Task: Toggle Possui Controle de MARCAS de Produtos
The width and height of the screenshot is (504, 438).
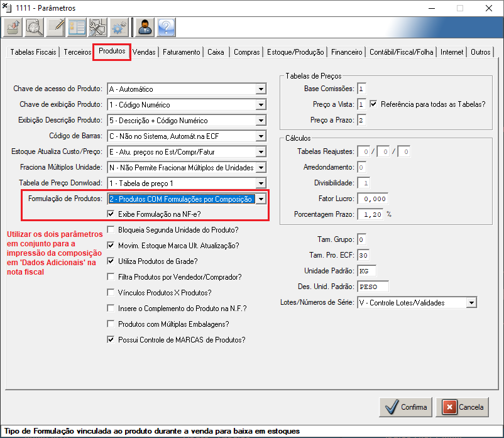Action: tap(111, 340)
